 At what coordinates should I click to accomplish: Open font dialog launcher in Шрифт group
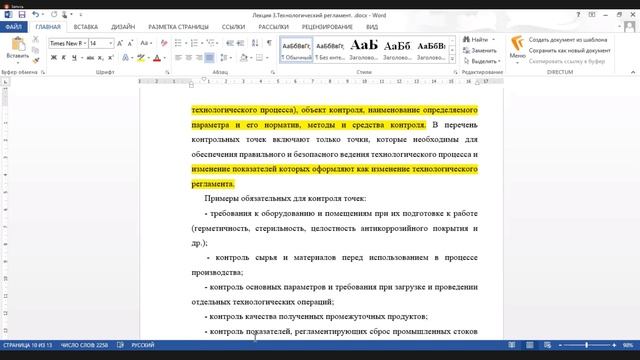(167, 72)
